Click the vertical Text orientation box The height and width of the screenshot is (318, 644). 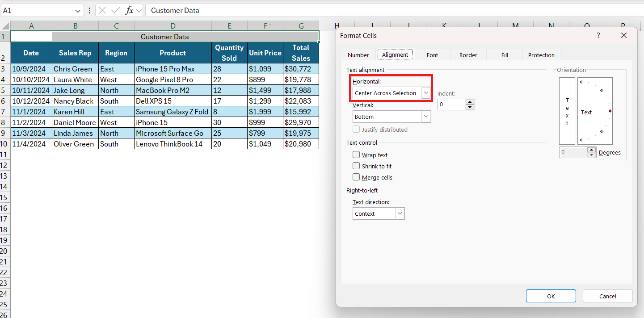point(567,111)
